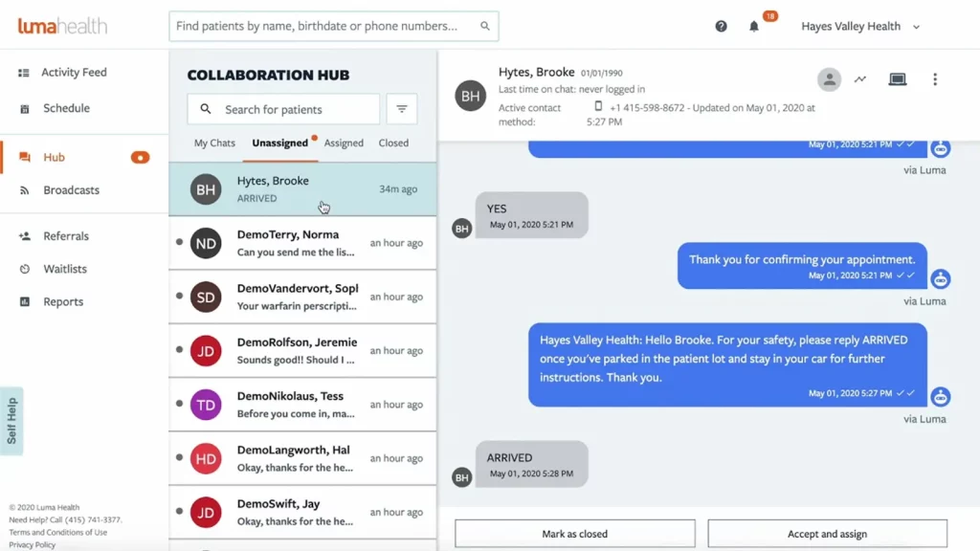Click the notifications bell icon
This screenshot has width=980, height=551.
pyautogui.click(x=755, y=26)
